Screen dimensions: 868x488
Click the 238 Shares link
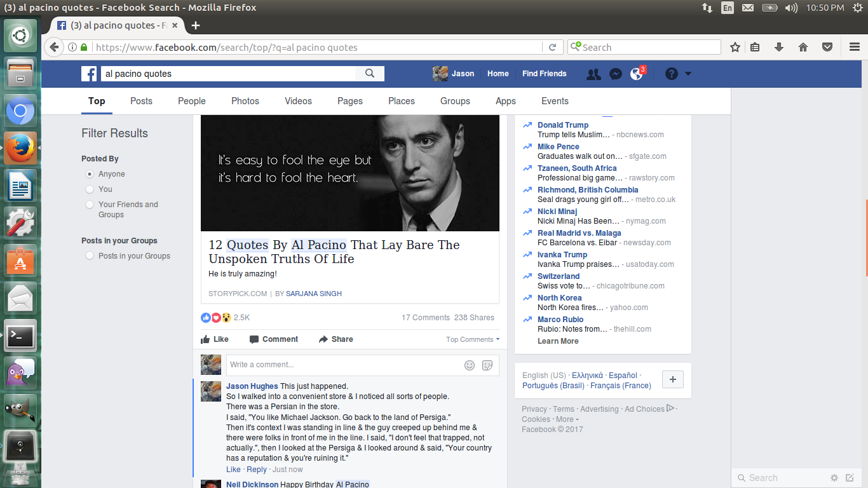[x=474, y=318]
